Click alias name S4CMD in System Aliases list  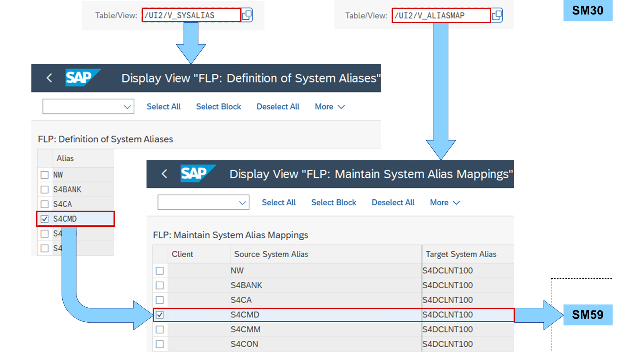(65, 219)
